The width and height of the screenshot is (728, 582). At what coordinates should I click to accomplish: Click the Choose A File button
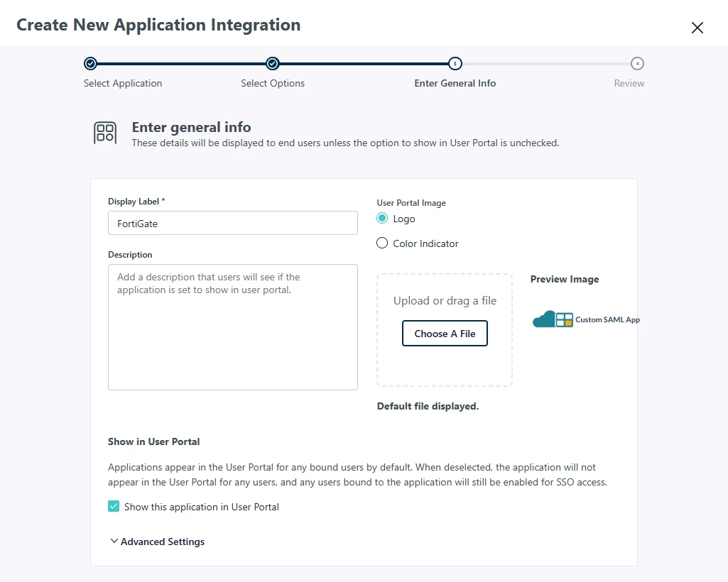pyautogui.click(x=445, y=334)
